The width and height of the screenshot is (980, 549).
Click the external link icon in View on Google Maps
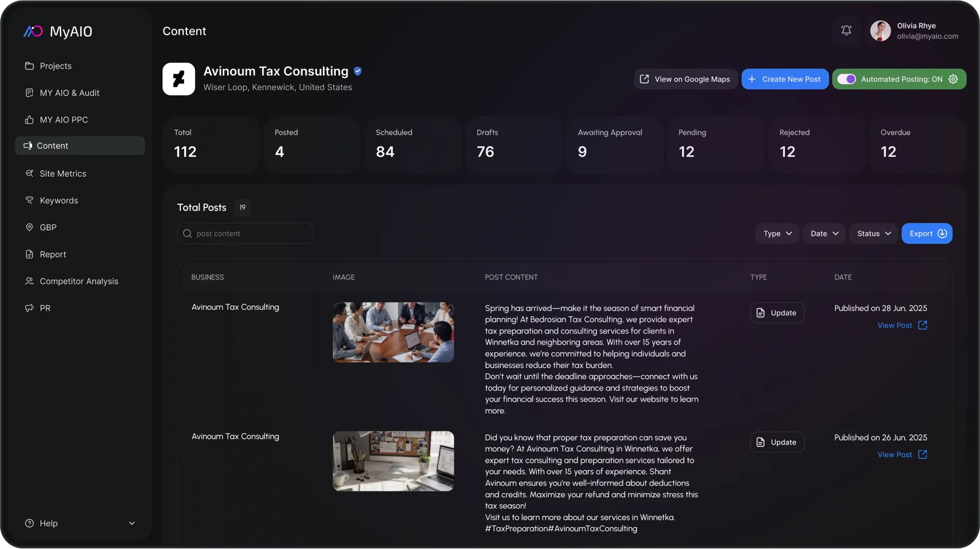point(644,79)
